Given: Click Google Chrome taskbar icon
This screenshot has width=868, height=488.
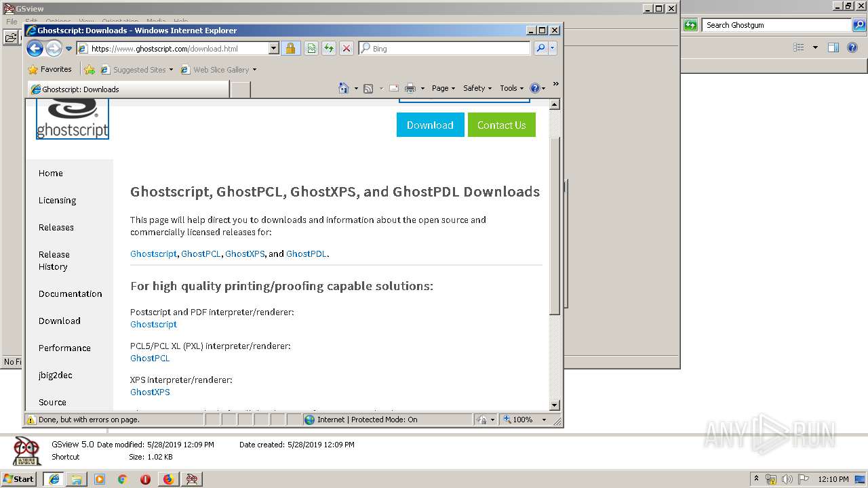Looking at the screenshot, I should 122,479.
